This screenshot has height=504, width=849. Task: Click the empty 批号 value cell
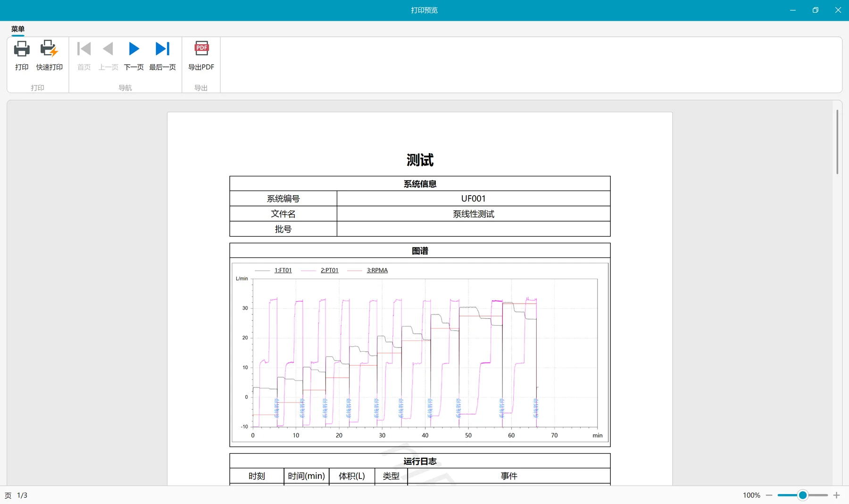click(x=474, y=229)
